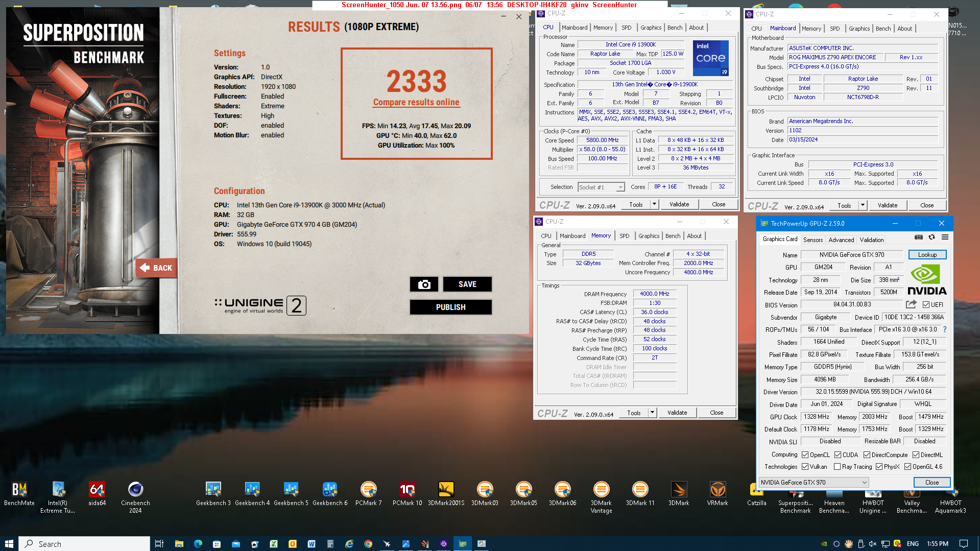Toggle the DirectCompute checkbox
The image size is (980, 551).
pyautogui.click(x=867, y=455)
